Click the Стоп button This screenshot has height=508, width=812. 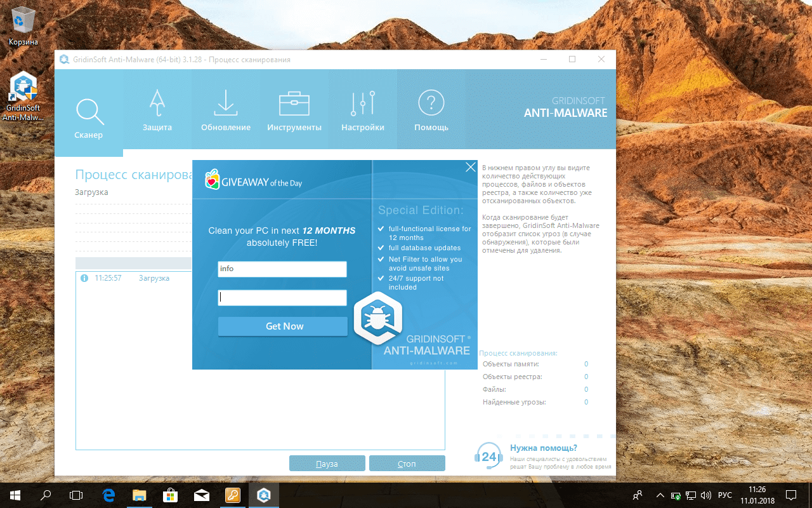tap(407, 464)
